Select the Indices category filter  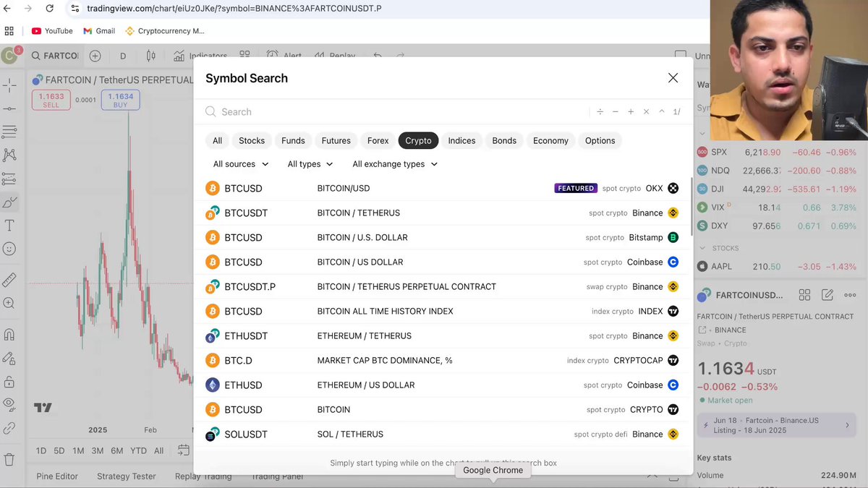click(461, 141)
